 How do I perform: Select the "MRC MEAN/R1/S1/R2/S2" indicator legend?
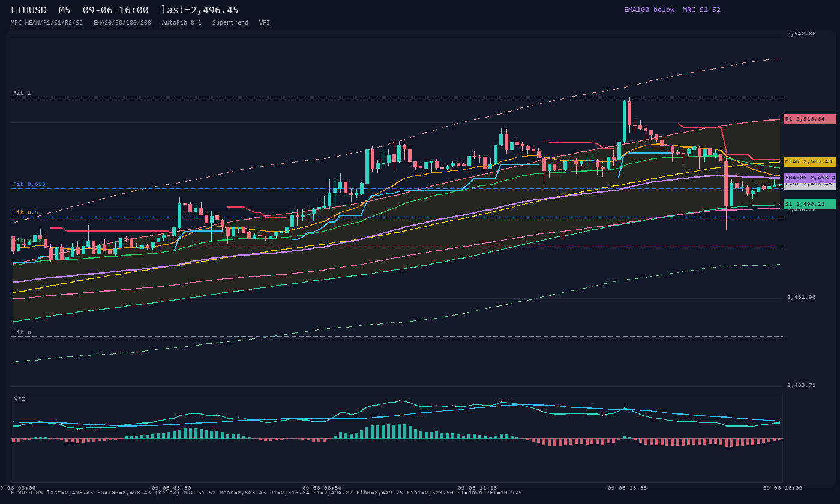47,22
